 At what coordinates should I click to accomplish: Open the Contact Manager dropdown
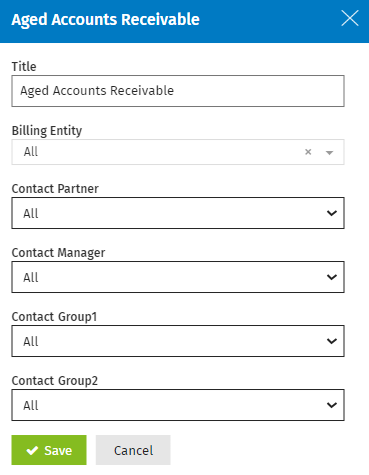[178, 277]
